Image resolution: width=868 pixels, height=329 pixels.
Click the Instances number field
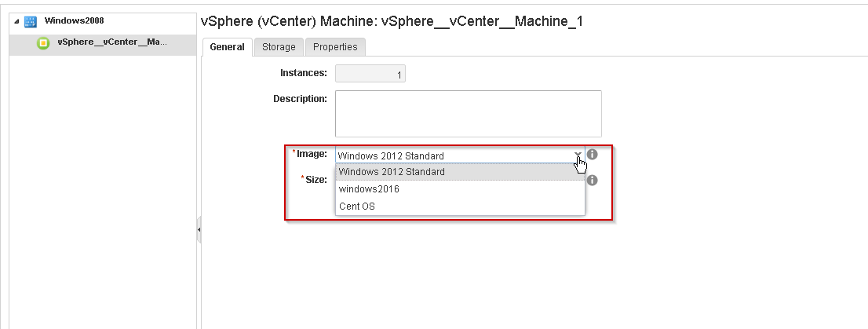[x=370, y=75]
